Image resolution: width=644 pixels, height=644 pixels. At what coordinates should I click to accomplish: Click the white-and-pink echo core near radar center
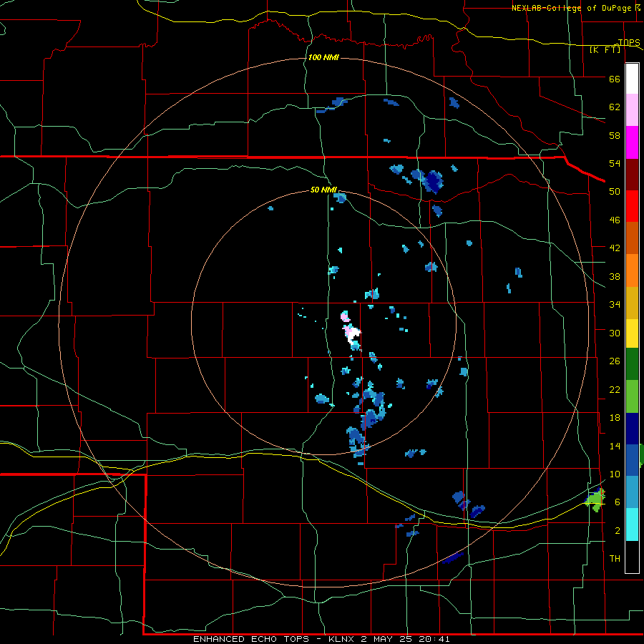(352, 333)
